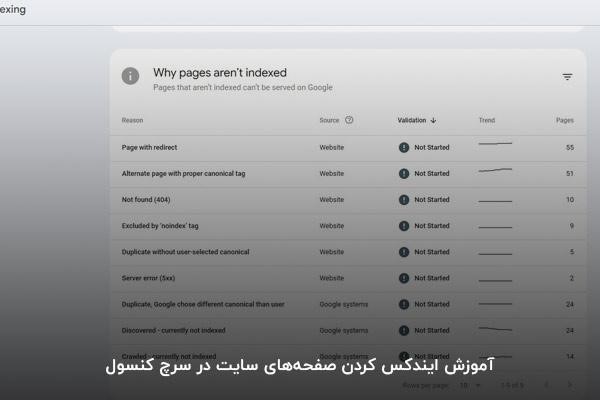Image resolution: width=600 pixels, height=400 pixels.
Task: Open the filter icon for indexing reasons
Action: coord(567,77)
